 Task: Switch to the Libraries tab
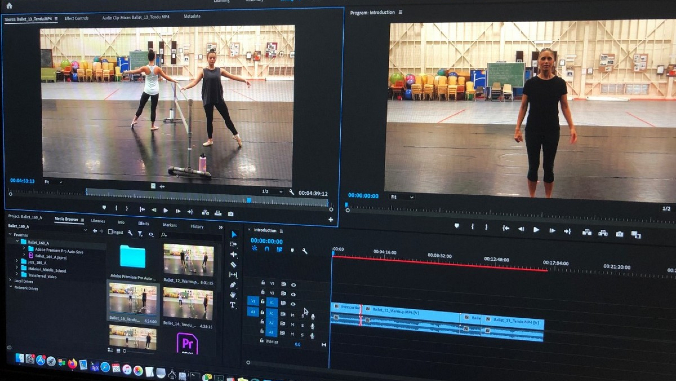[x=98, y=221]
